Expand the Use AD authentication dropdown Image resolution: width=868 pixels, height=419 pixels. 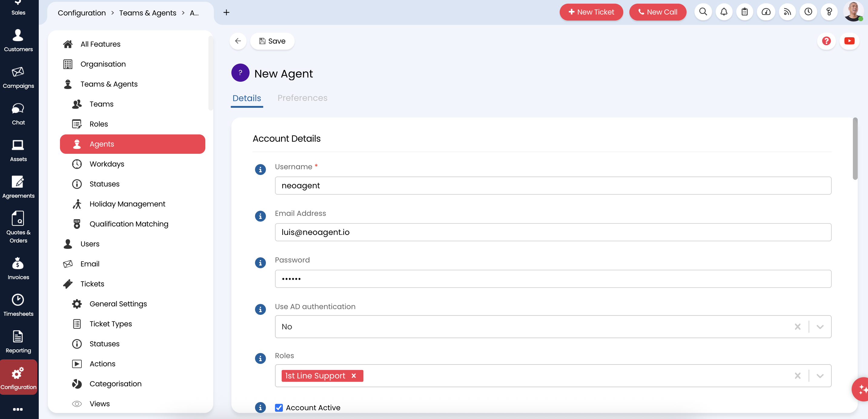coord(820,326)
